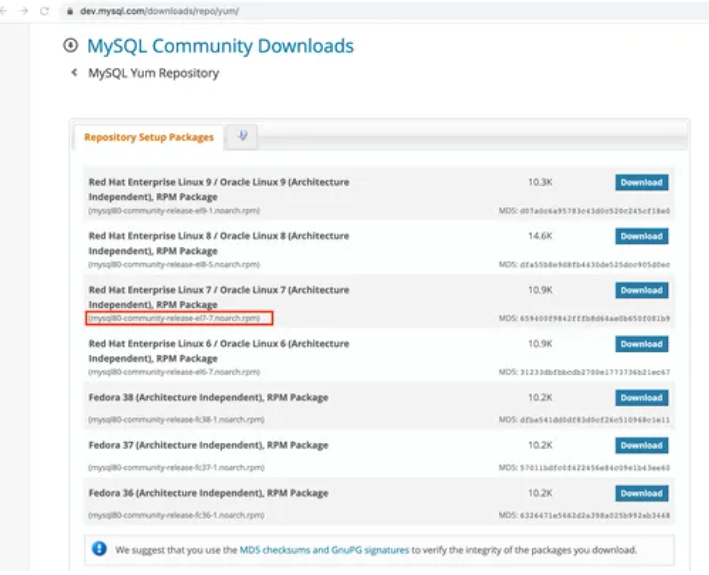Go back using chevron before MySQL Yum Repository
The height and width of the screenshot is (575, 709).
pyautogui.click(x=75, y=72)
